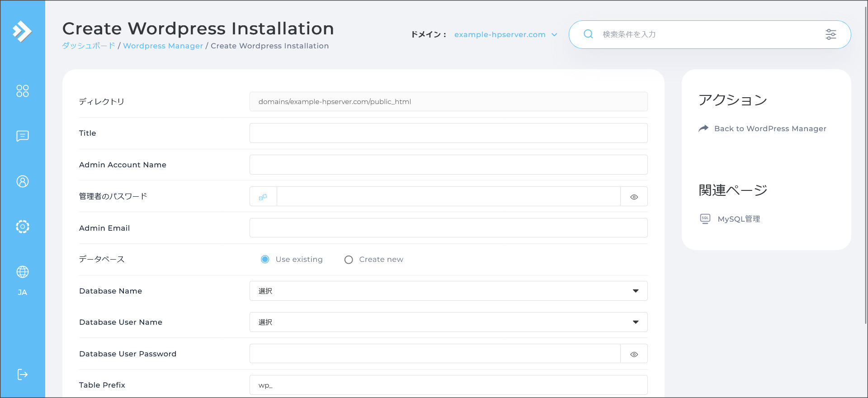Open the user account icon in sidebar
The width and height of the screenshot is (868, 398).
[x=22, y=181]
